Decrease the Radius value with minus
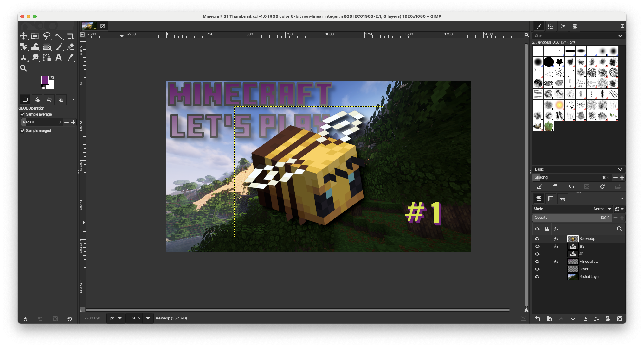 67,122
